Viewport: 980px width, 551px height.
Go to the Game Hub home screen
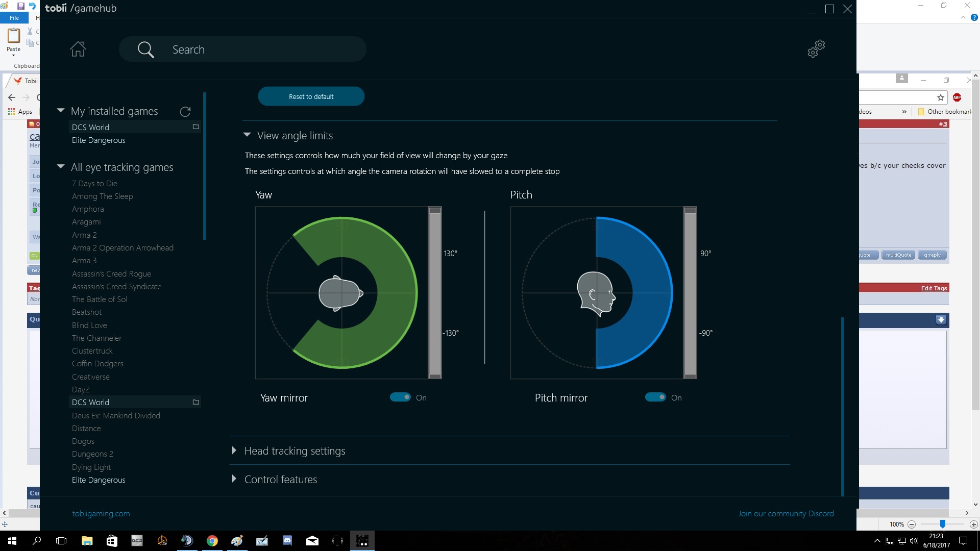click(78, 49)
